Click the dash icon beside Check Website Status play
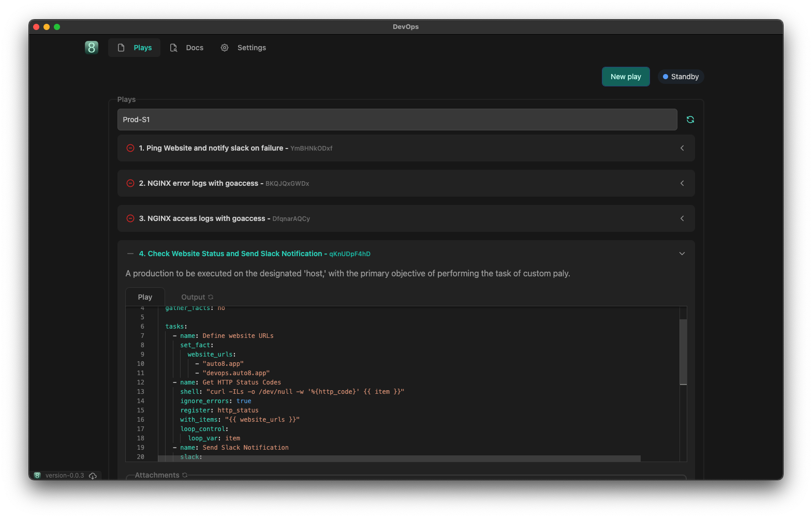The height and width of the screenshot is (518, 812). pyautogui.click(x=130, y=254)
